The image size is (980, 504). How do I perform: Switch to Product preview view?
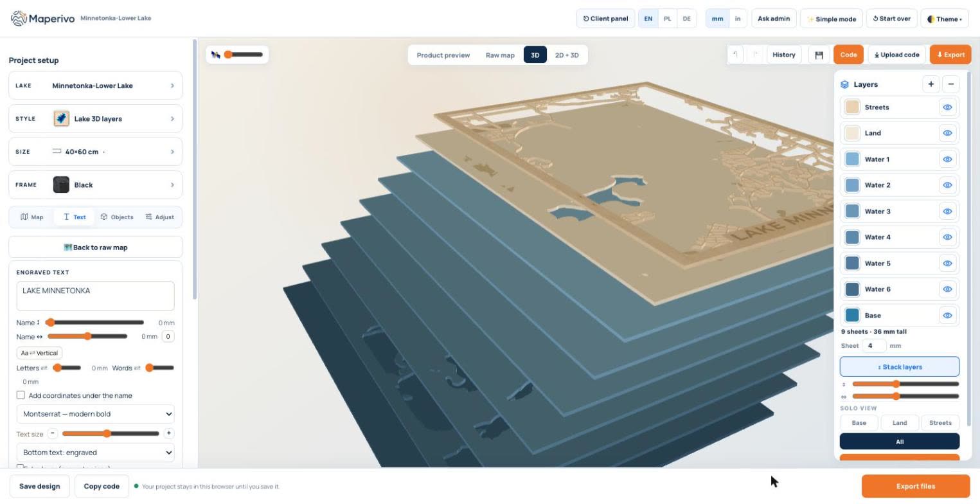pos(443,55)
